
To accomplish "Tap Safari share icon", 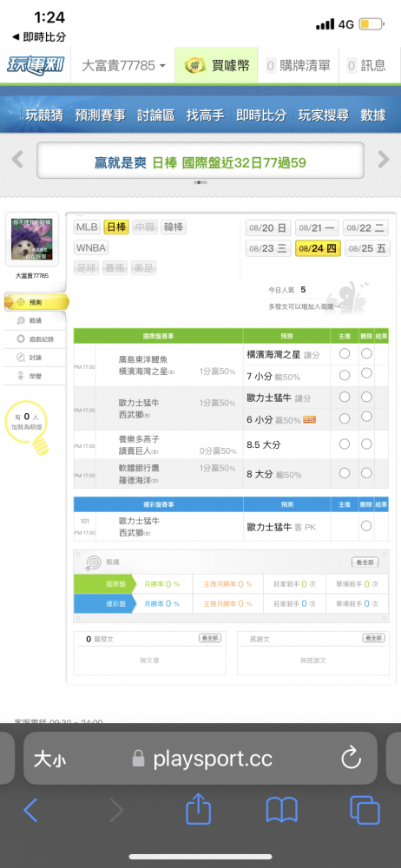I will click(198, 809).
